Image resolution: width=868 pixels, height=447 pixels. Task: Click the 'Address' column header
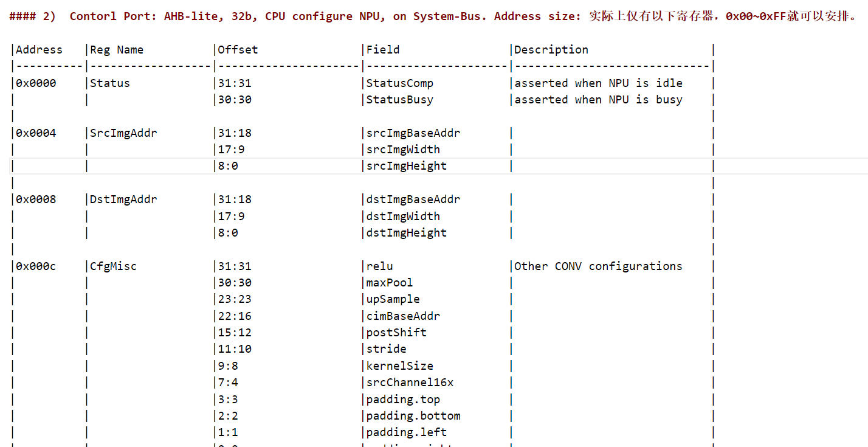coord(39,50)
